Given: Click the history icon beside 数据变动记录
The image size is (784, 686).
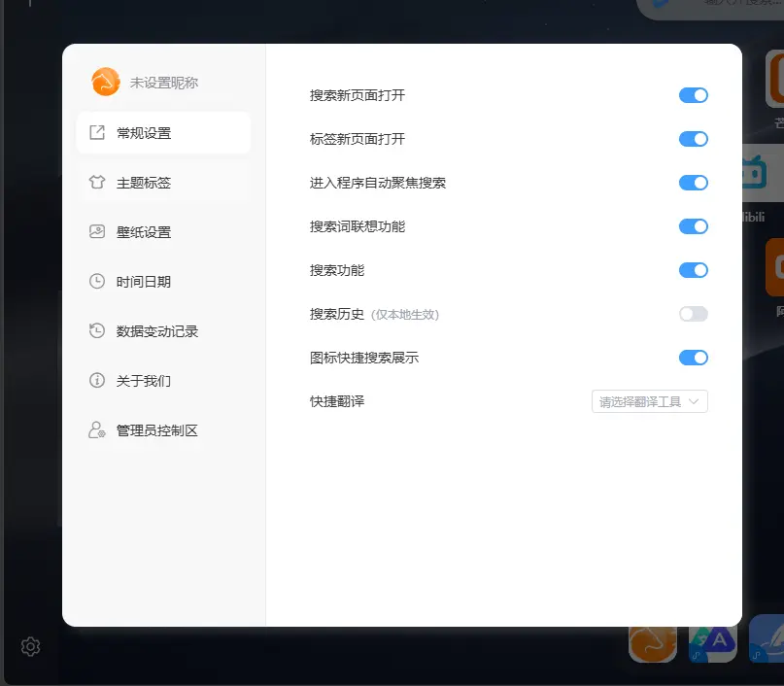Looking at the screenshot, I should [97, 330].
